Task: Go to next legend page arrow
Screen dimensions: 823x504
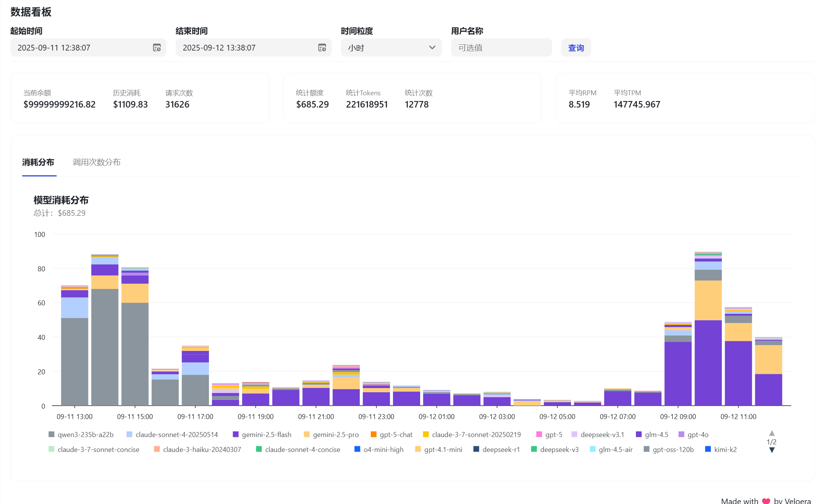Action: [x=772, y=450]
